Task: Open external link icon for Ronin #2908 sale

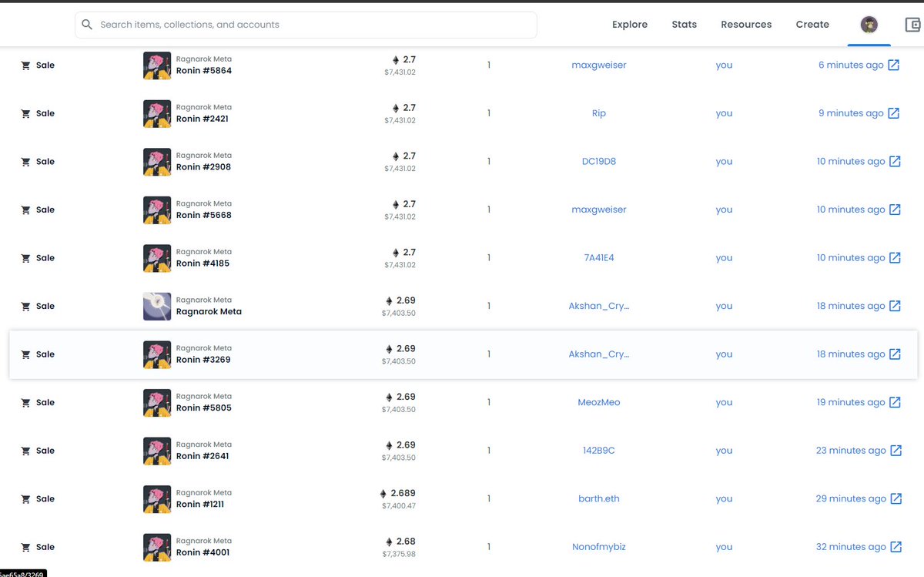Action: click(x=895, y=162)
